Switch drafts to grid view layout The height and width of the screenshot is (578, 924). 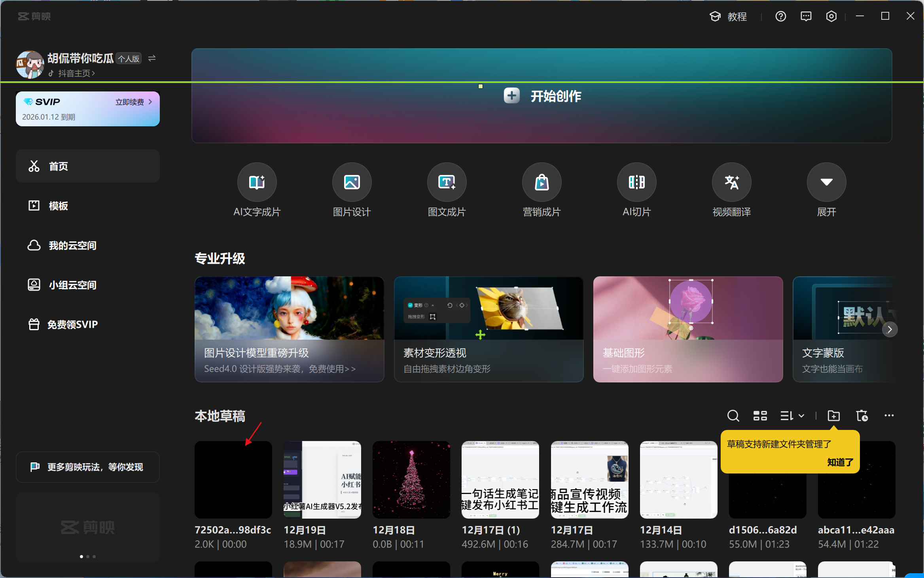(760, 416)
